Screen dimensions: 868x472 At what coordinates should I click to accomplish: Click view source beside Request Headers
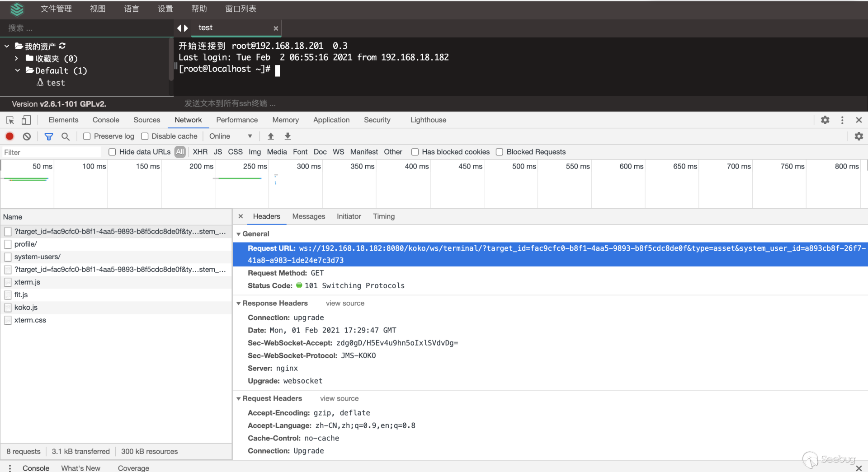pyautogui.click(x=339, y=398)
